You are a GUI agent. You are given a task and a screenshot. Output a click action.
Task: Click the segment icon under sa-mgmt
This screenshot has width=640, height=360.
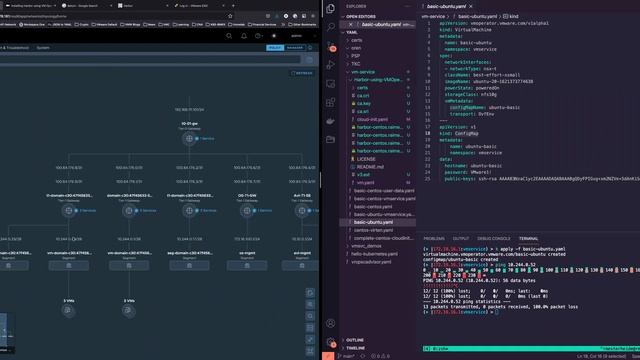point(247,266)
